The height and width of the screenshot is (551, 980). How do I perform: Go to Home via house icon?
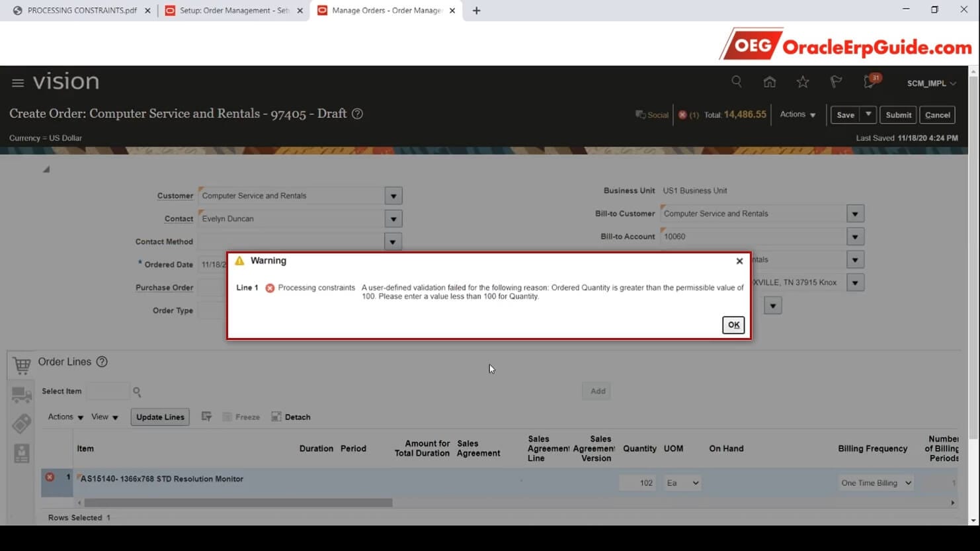769,81
